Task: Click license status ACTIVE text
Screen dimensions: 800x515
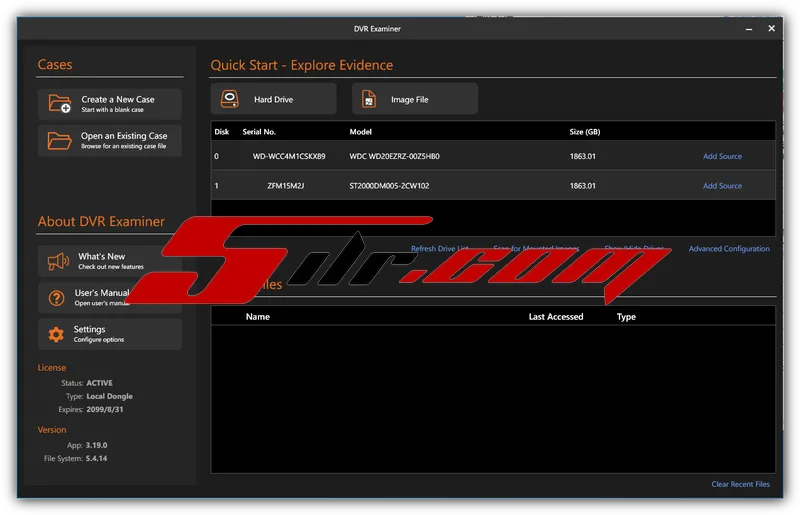Action: point(99,383)
